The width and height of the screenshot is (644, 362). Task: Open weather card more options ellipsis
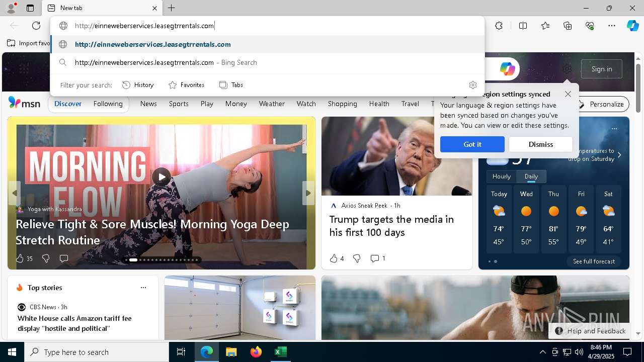click(614, 129)
